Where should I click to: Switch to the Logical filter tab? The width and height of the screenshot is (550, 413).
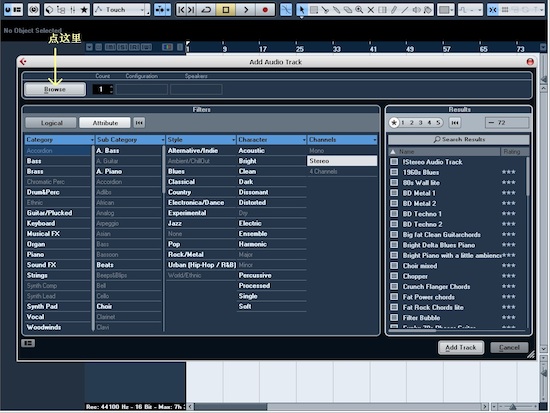coord(51,123)
